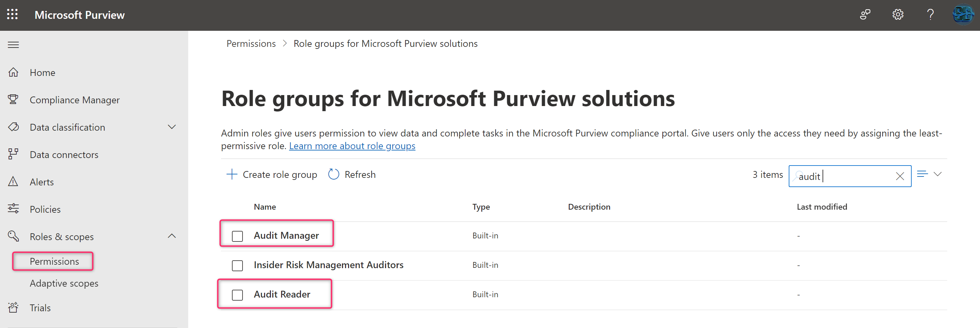Click the feedback community icon in header
The image size is (980, 328).
coord(865,14)
